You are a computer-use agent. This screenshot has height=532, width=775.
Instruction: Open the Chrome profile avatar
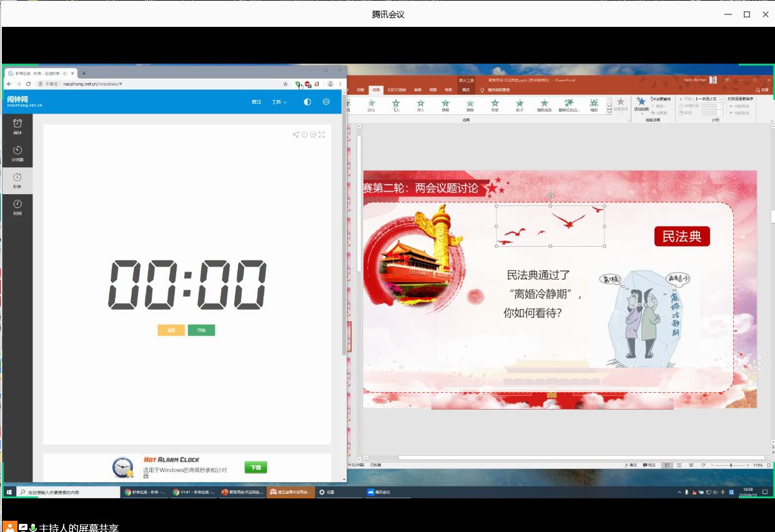coord(330,84)
